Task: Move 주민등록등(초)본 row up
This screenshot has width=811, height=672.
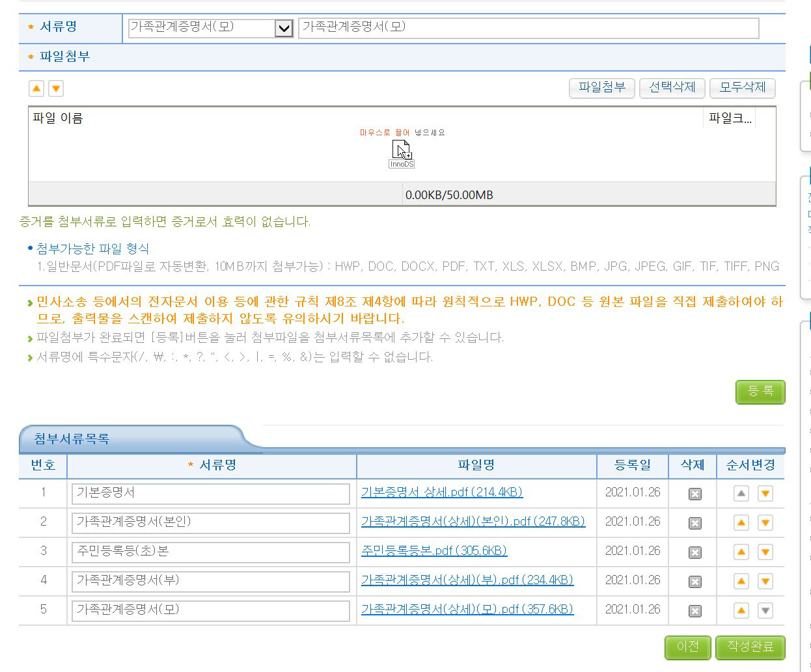Action: (x=741, y=552)
